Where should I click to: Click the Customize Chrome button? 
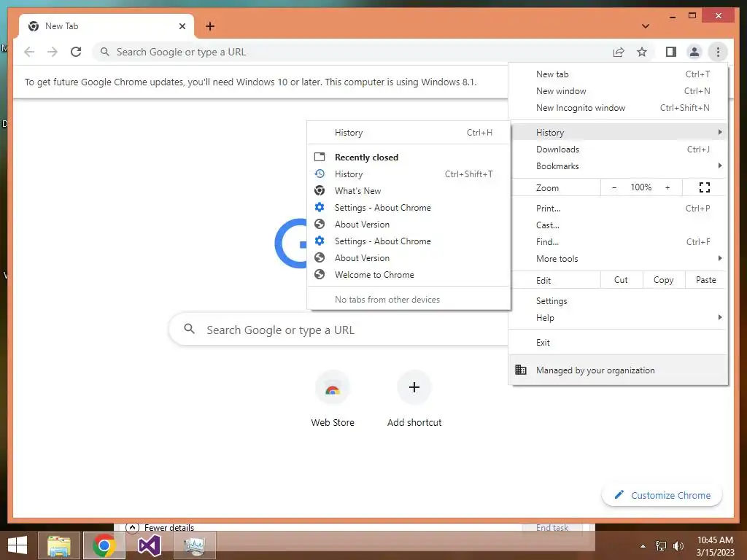[x=662, y=495]
